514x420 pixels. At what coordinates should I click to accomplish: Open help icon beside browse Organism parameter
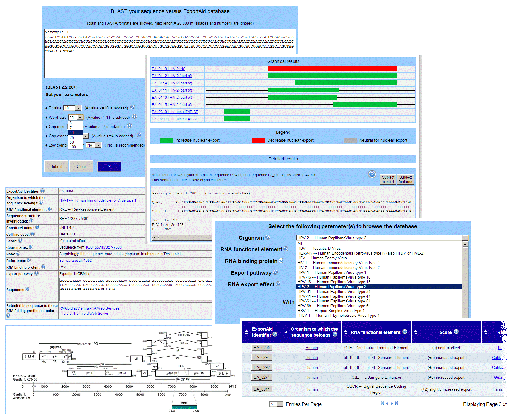point(268,237)
